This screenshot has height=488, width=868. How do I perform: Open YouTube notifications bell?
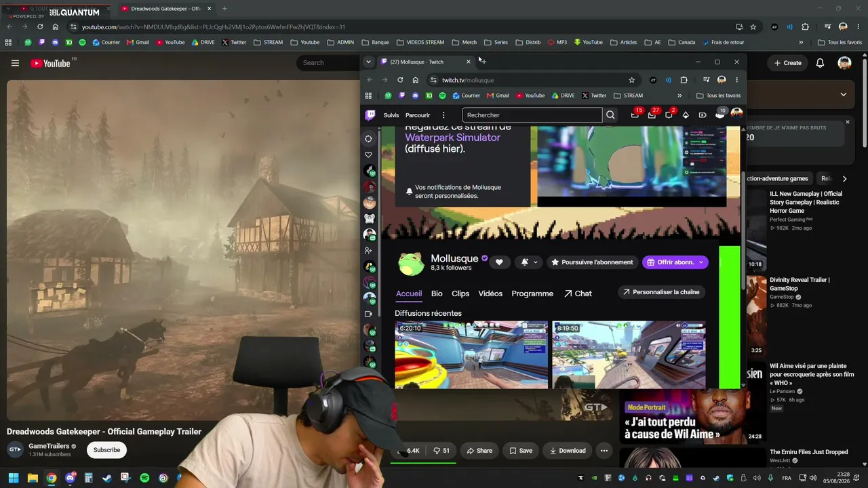click(820, 63)
